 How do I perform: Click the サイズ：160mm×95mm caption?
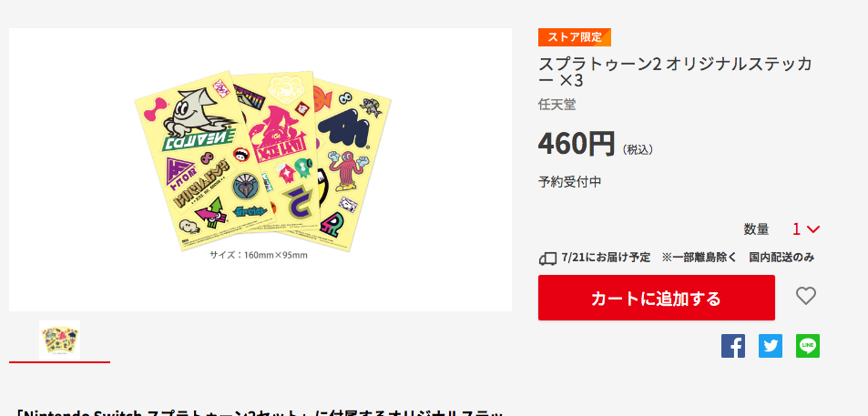(258, 255)
